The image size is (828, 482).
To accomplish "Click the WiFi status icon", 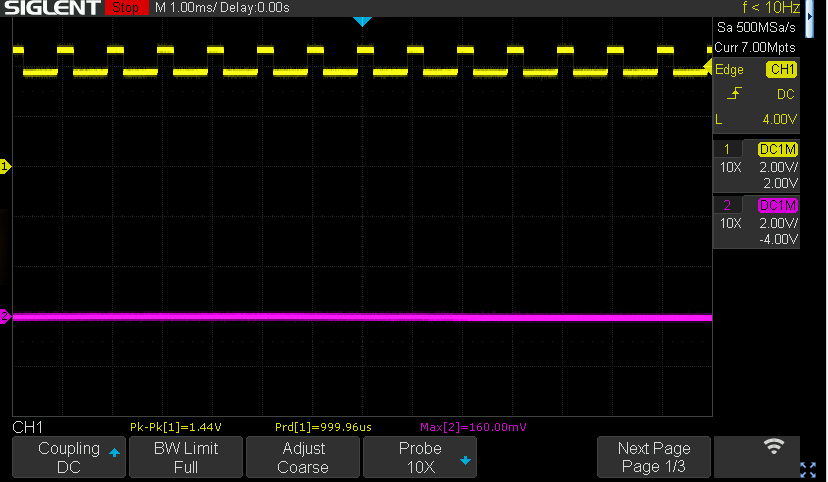I will pos(774,446).
